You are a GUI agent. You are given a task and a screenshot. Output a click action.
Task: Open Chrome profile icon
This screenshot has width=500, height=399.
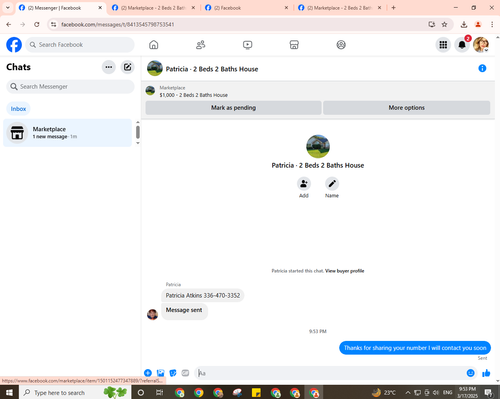[478, 24]
